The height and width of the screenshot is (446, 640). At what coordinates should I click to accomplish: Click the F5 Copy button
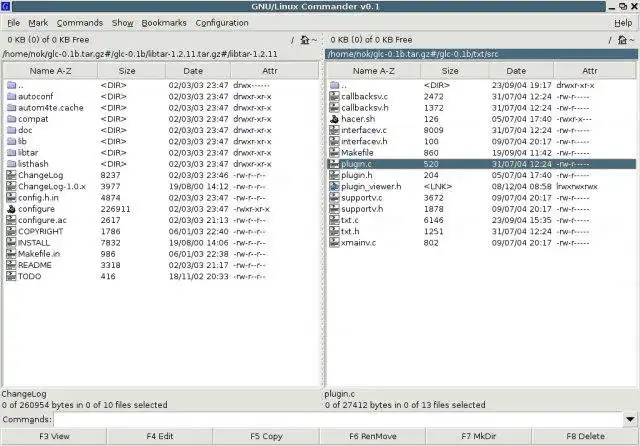267,436
